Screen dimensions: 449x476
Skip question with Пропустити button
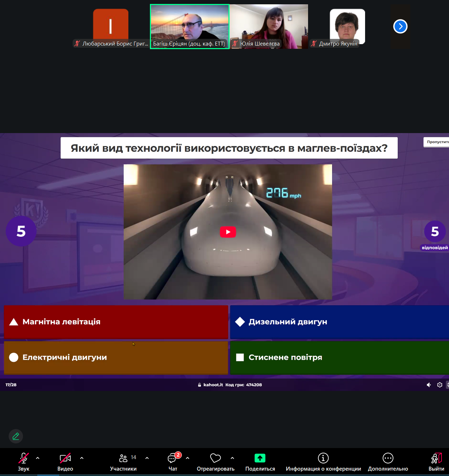(436, 142)
